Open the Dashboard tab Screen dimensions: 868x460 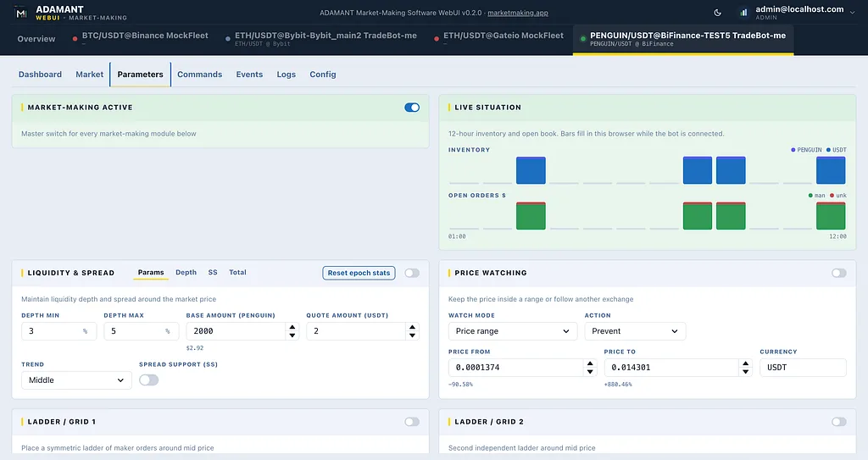coord(40,75)
